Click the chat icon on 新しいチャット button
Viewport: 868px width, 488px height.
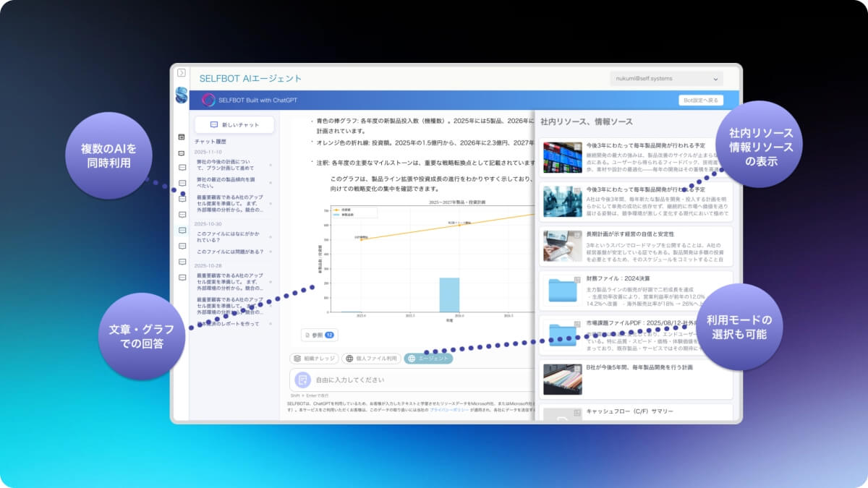click(x=213, y=124)
